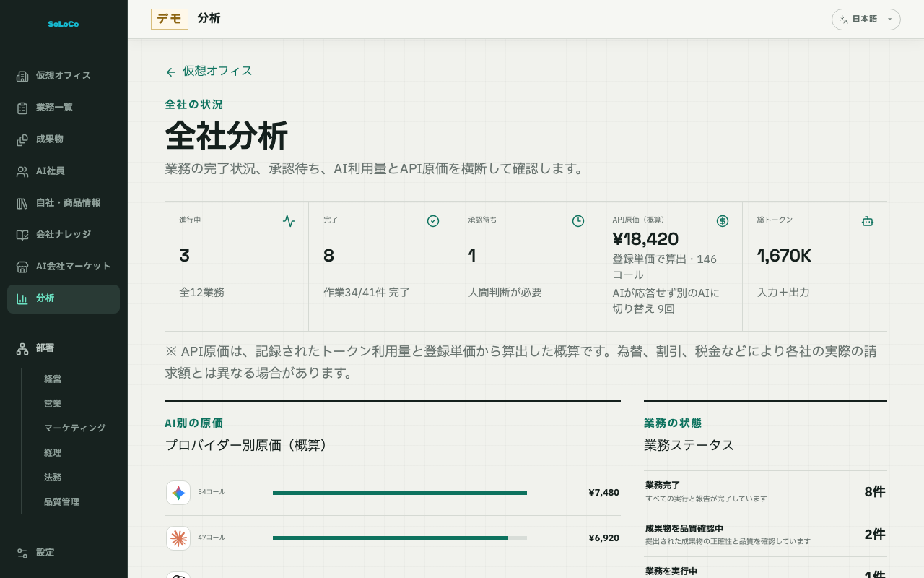Click 作業34/41件 完了 text

pos(367,293)
